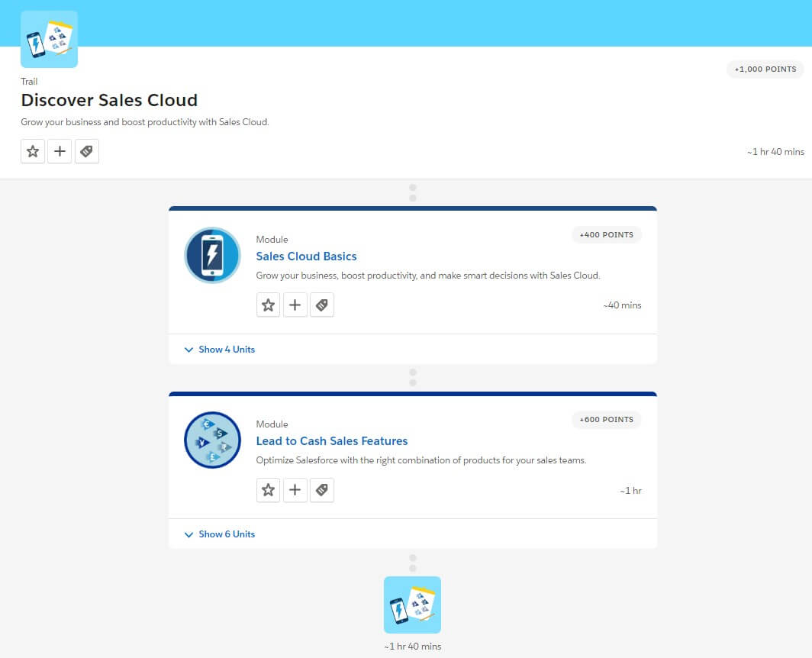The height and width of the screenshot is (658, 812).
Task: Click the tag icon for Sales Cloud Basics
Action: point(322,305)
